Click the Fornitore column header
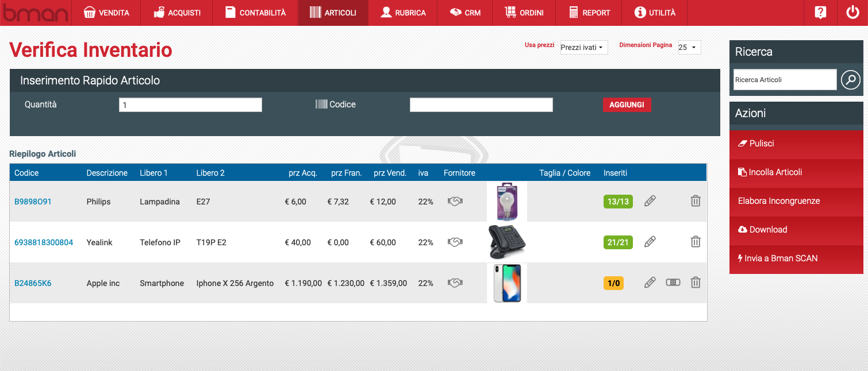The image size is (868, 371). click(459, 173)
